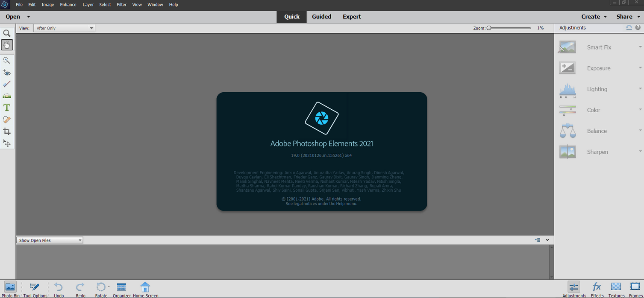
Task: Open the Window menu
Action: [x=155, y=5]
